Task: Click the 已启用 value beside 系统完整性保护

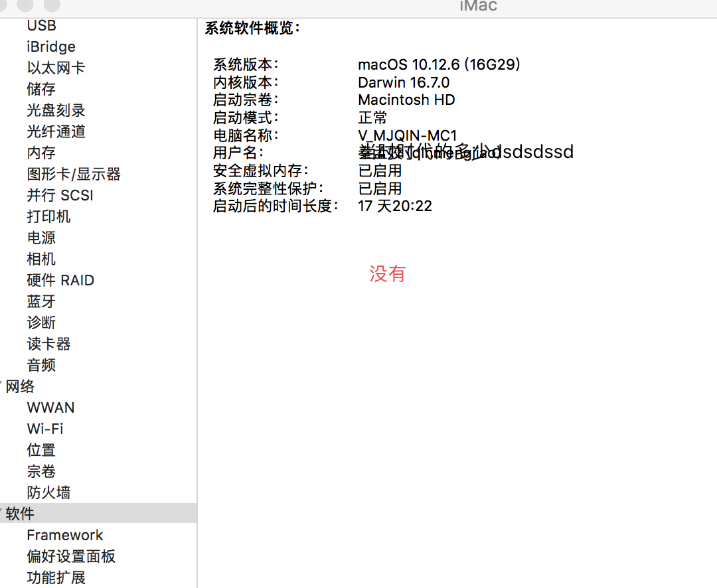Action: pyautogui.click(x=380, y=188)
